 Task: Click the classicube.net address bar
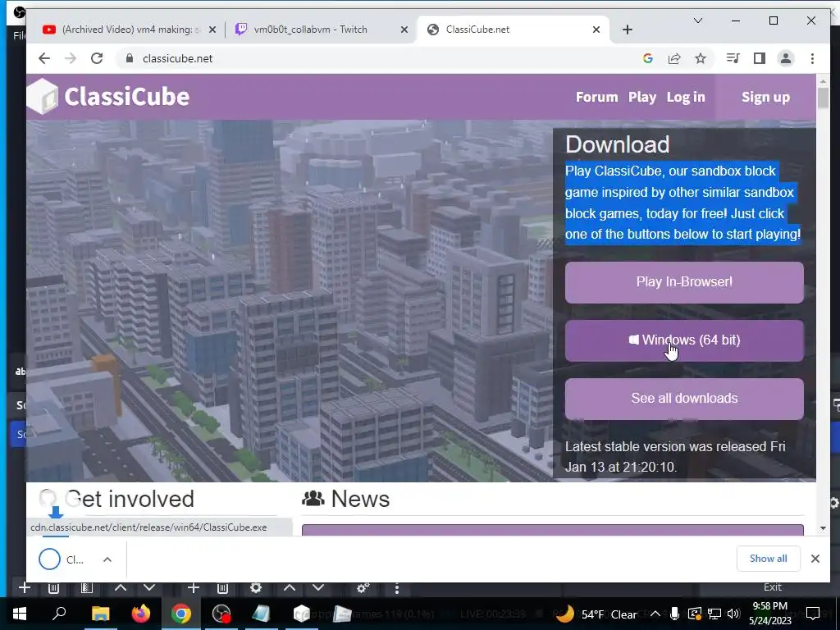pyautogui.click(x=375, y=58)
